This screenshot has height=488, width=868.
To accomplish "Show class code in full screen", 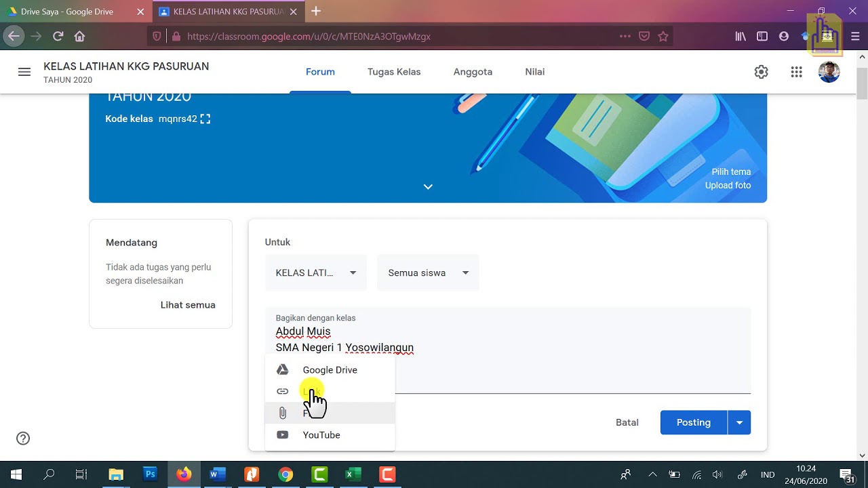I will (x=205, y=119).
